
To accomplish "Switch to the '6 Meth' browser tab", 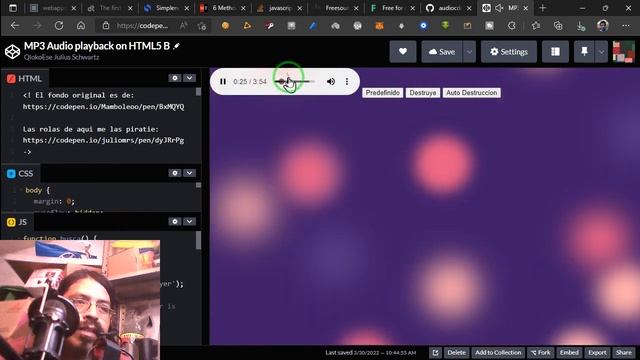I will coord(223,8).
